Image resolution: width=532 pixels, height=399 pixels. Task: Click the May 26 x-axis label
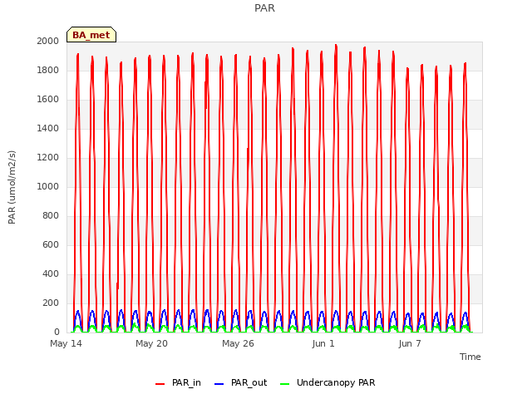tap(239, 343)
